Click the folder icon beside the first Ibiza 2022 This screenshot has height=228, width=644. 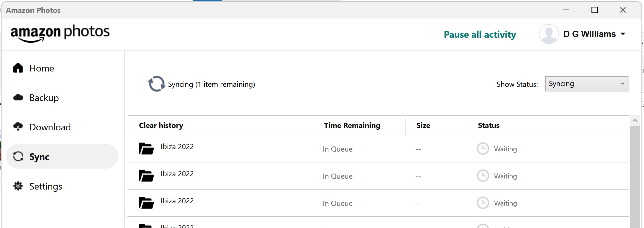click(146, 148)
